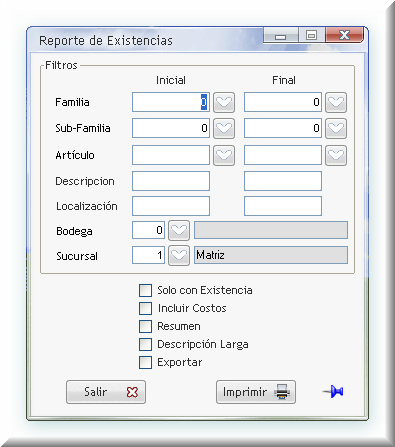Expand the final Sub-Familia lookup

pos(336,128)
